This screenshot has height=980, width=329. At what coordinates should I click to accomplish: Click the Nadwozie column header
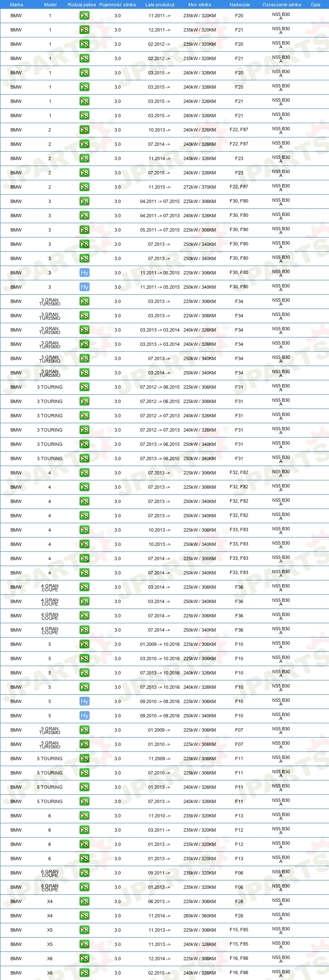(240, 5)
